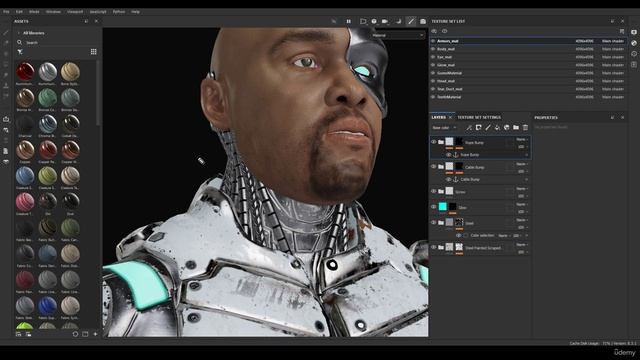Viewport: 640px width, 360px height.
Task: Select the red glossy material thumbnail
Action: coord(25,72)
